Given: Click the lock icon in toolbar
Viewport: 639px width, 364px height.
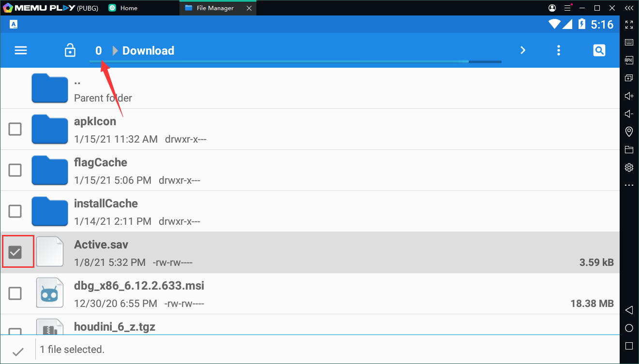Looking at the screenshot, I should 70,51.
